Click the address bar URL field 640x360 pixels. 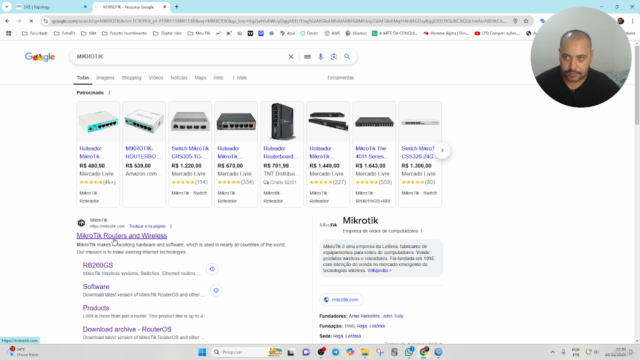[280, 21]
